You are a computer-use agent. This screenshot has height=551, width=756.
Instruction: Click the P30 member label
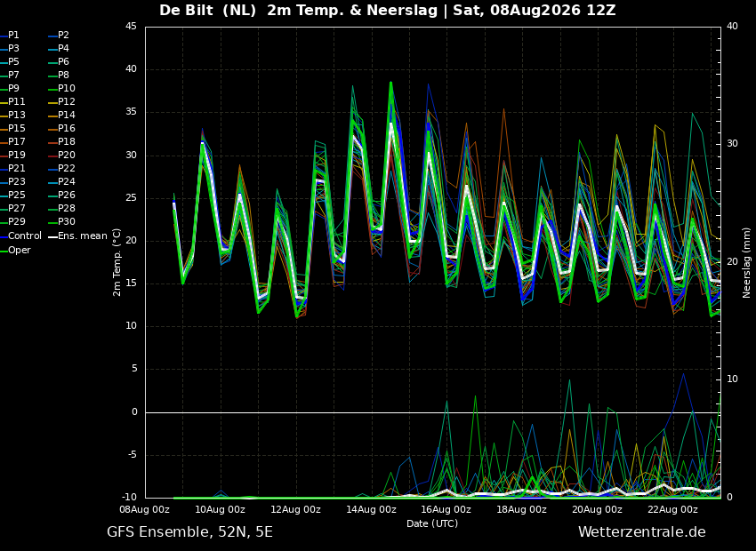[61, 221]
